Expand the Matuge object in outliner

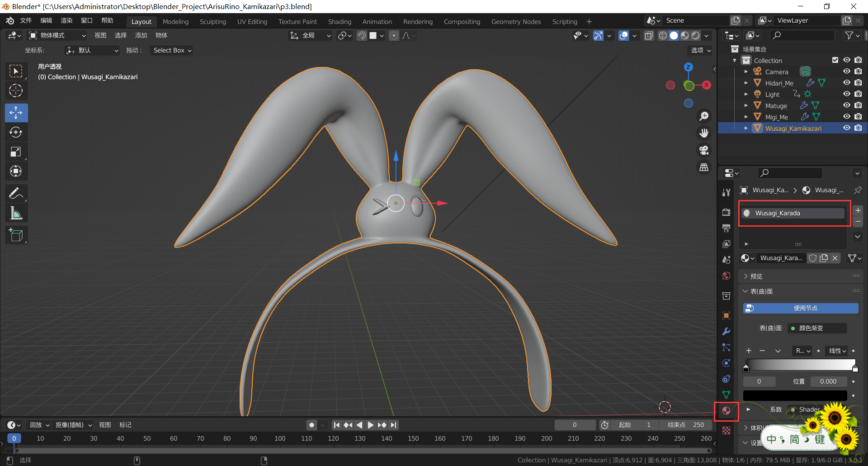746,105
